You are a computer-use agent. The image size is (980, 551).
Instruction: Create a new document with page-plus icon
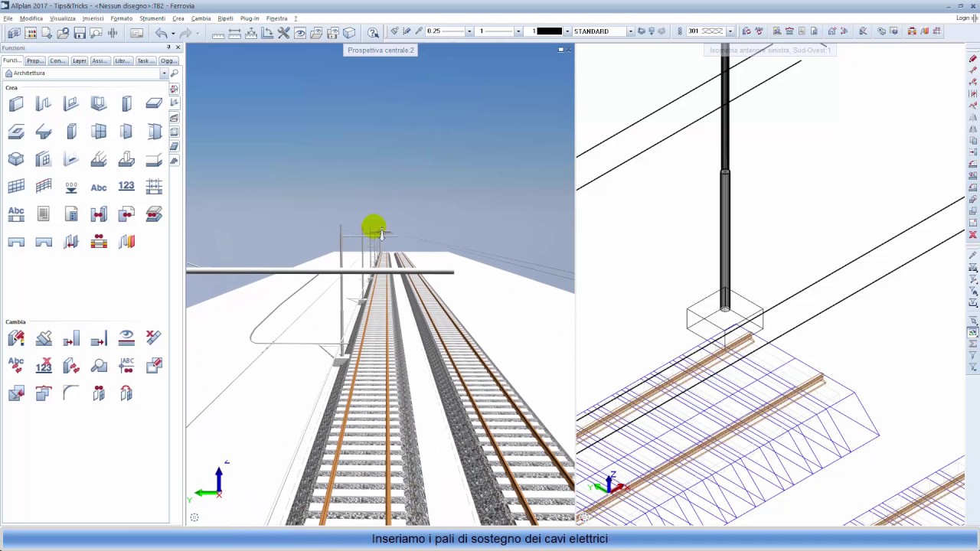[47, 32]
